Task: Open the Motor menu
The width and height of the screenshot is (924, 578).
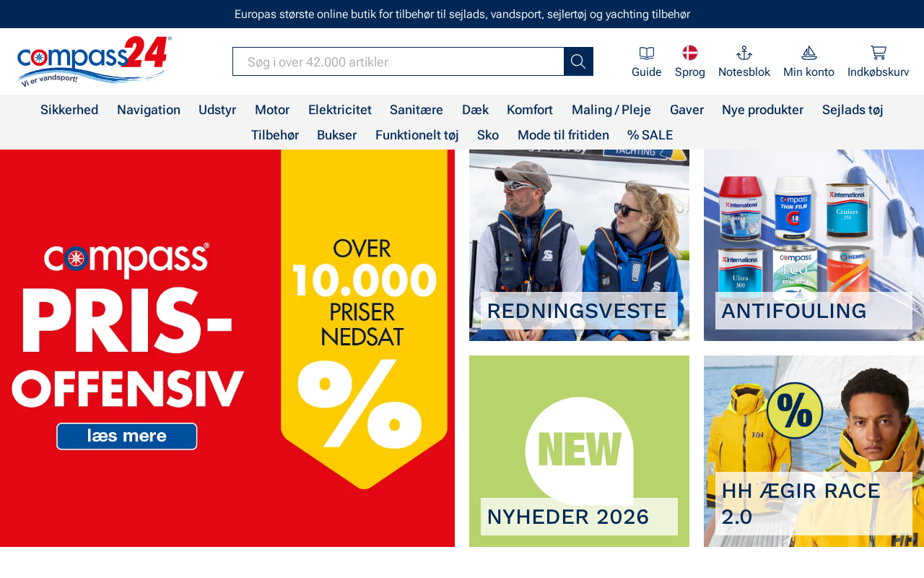Action: pyautogui.click(x=272, y=110)
